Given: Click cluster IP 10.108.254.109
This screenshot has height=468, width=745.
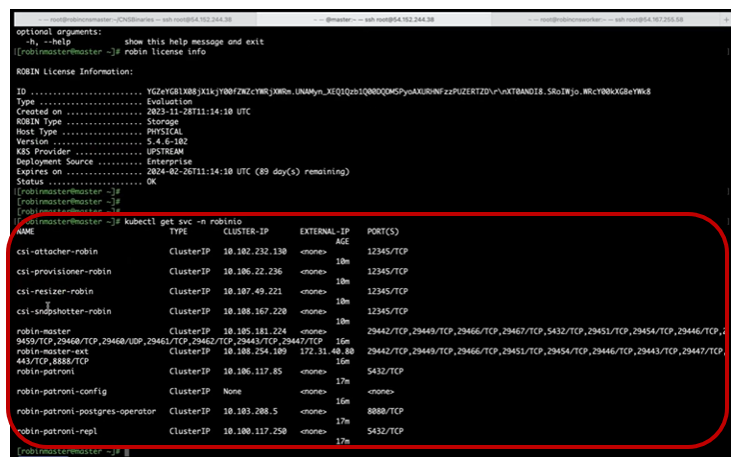Looking at the screenshot, I should pyautogui.click(x=255, y=351).
